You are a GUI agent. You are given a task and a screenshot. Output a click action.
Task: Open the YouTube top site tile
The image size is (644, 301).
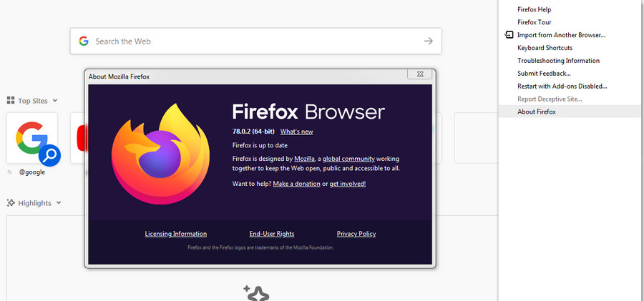pyautogui.click(x=77, y=138)
